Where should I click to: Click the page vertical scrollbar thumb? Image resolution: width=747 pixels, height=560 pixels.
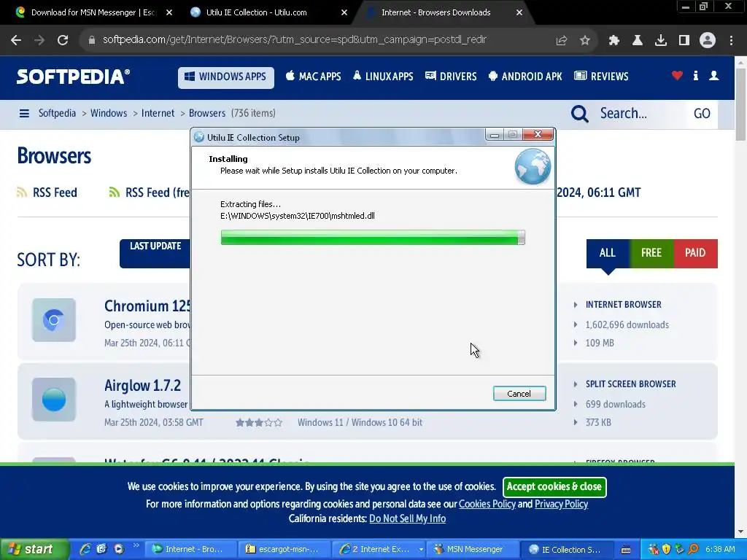tap(741, 104)
